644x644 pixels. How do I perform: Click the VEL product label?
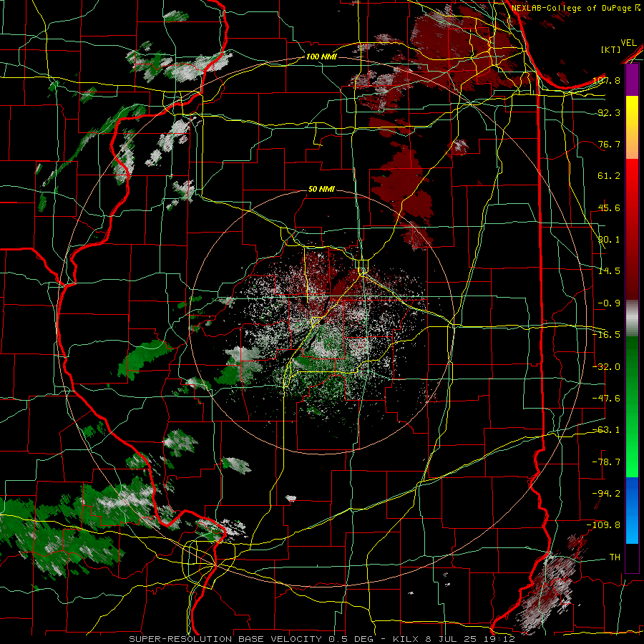(628, 43)
